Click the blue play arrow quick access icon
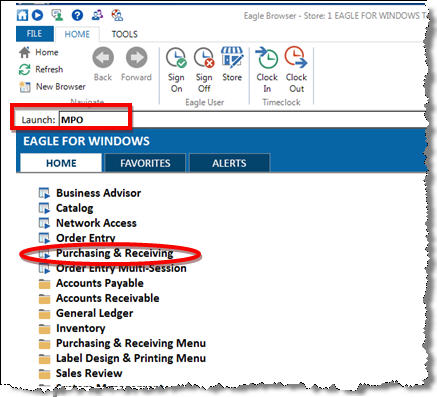 coord(38,15)
